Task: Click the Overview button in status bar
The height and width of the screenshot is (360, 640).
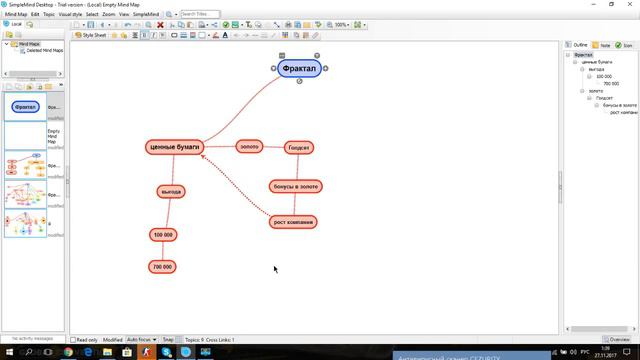Action: click(617, 340)
